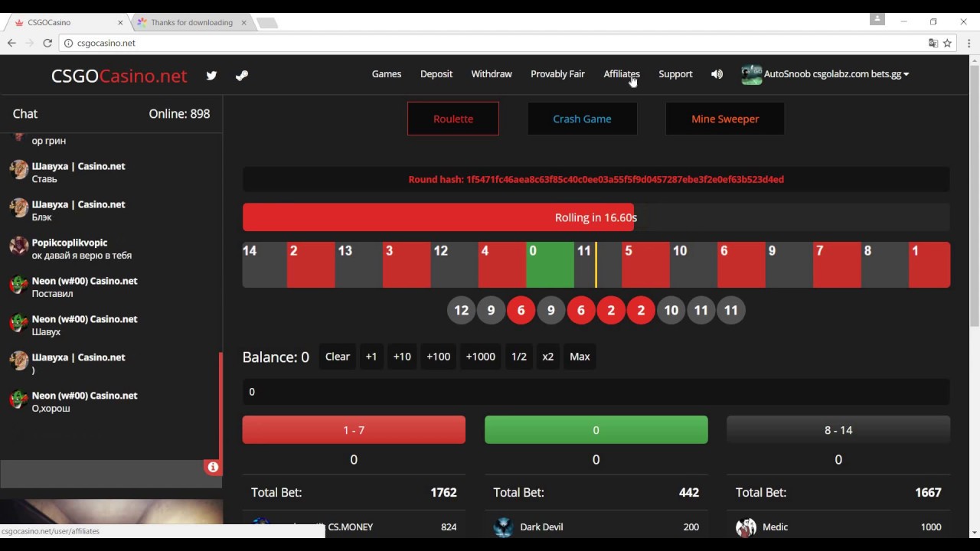Place bet on green 0

tap(596, 430)
